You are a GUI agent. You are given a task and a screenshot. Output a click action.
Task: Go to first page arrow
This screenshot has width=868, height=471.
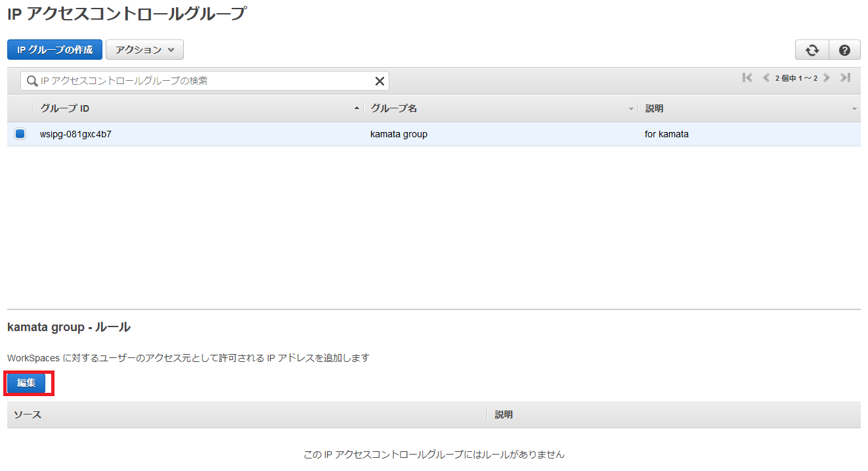pyautogui.click(x=747, y=78)
